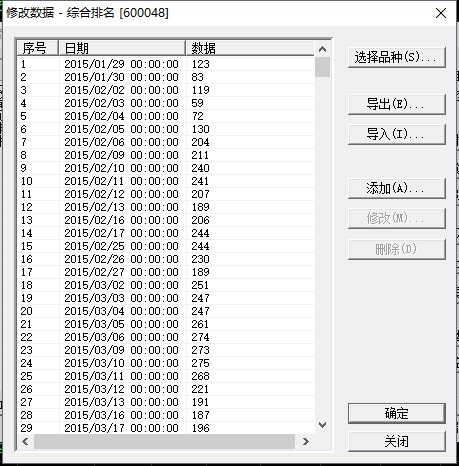
Task: Select row dated 2015/02/17 00:00:00
Action: 166,233
